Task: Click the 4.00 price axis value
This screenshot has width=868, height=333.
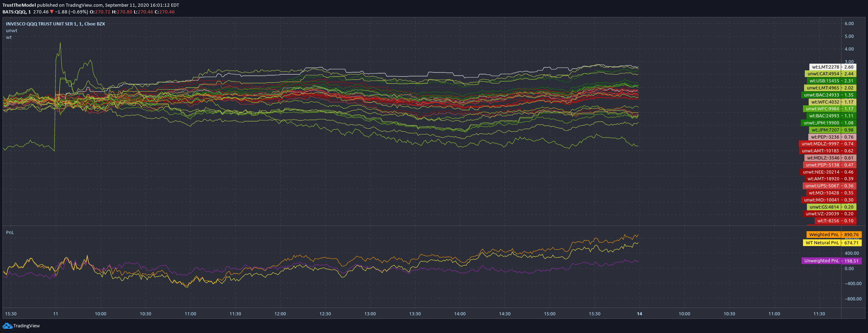Action: pos(849,49)
